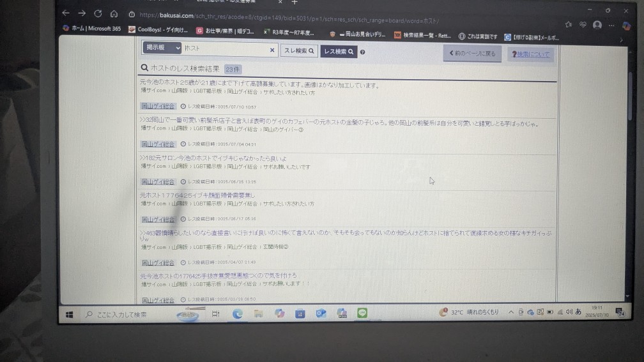Click the 岡山ゲイ総合 tag dated 2025/04/07

pos(158,262)
